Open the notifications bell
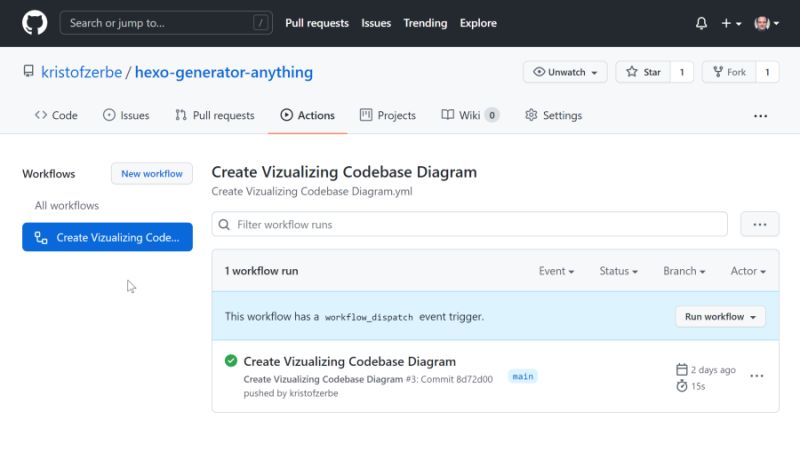 point(702,23)
